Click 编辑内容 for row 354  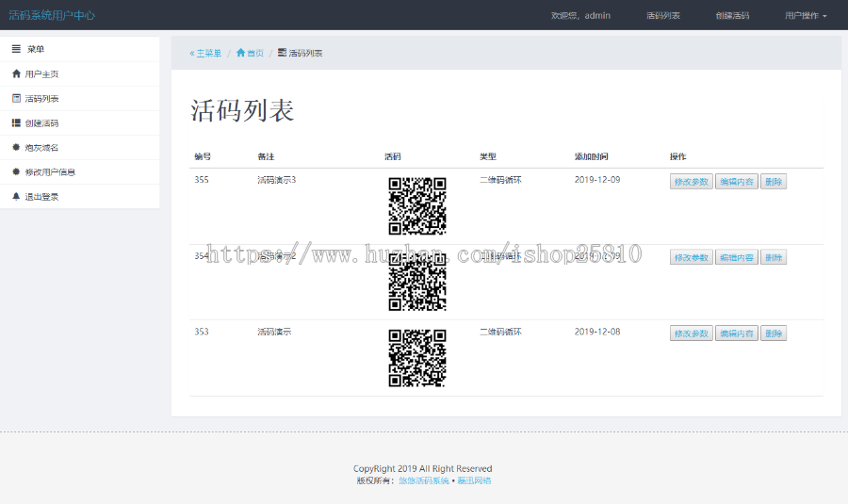tap(737, 257)
